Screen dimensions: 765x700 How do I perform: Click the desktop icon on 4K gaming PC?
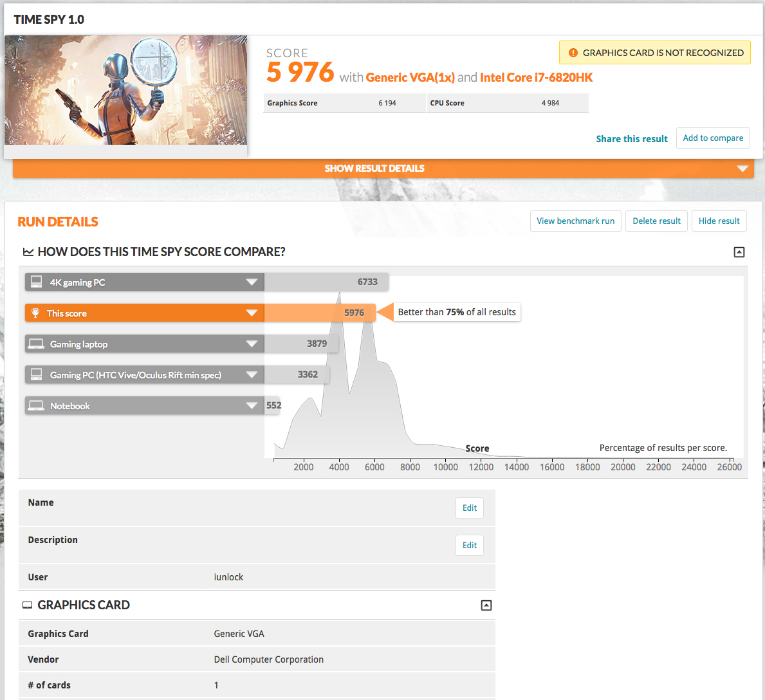point(36,282)
